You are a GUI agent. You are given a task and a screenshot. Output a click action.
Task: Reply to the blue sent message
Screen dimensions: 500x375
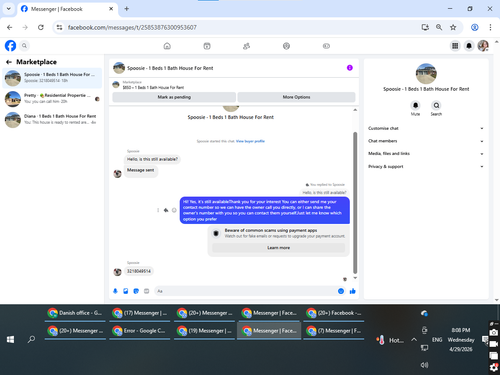166,210
